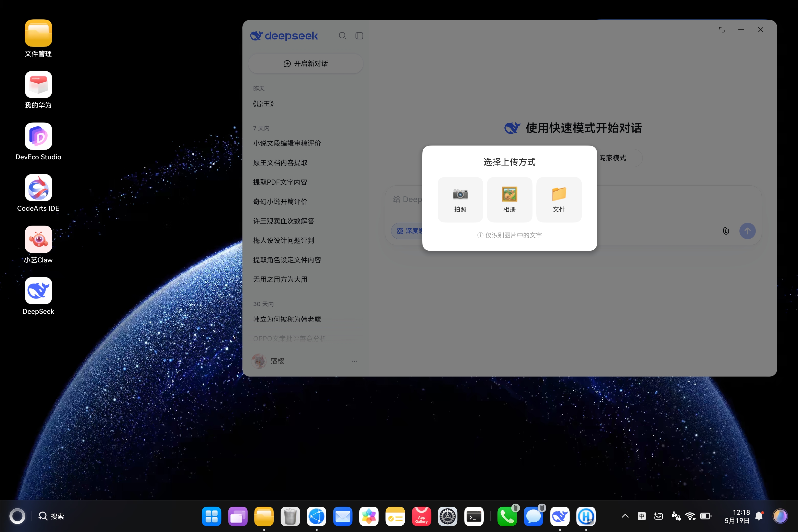Choose the camera 拍照 upload option
Image resolution: width=798 pixels, height=532 pixels.
pyautogui.click(x=460, y=199)
